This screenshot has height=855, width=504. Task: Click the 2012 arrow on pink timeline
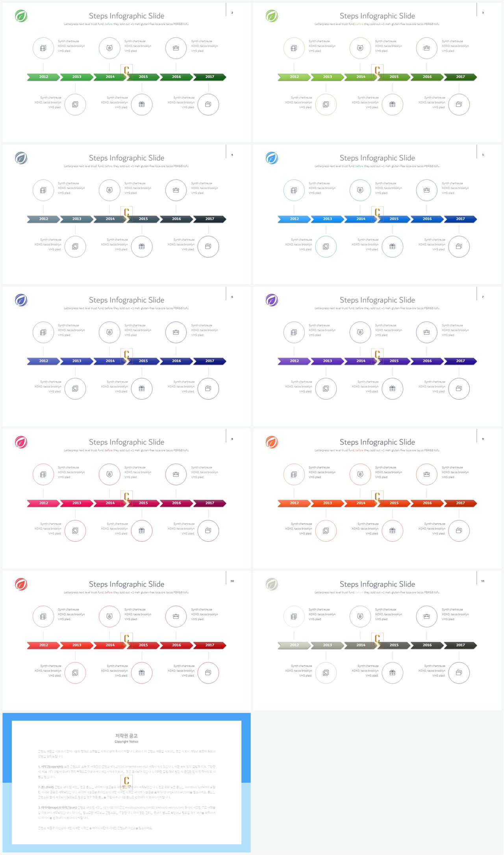pyautogui.click(x=43, y=503)
